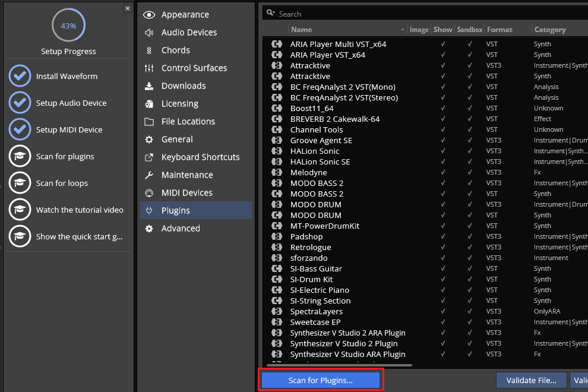Open the Keyboard Shortcuts settings page

pos(200,157)
